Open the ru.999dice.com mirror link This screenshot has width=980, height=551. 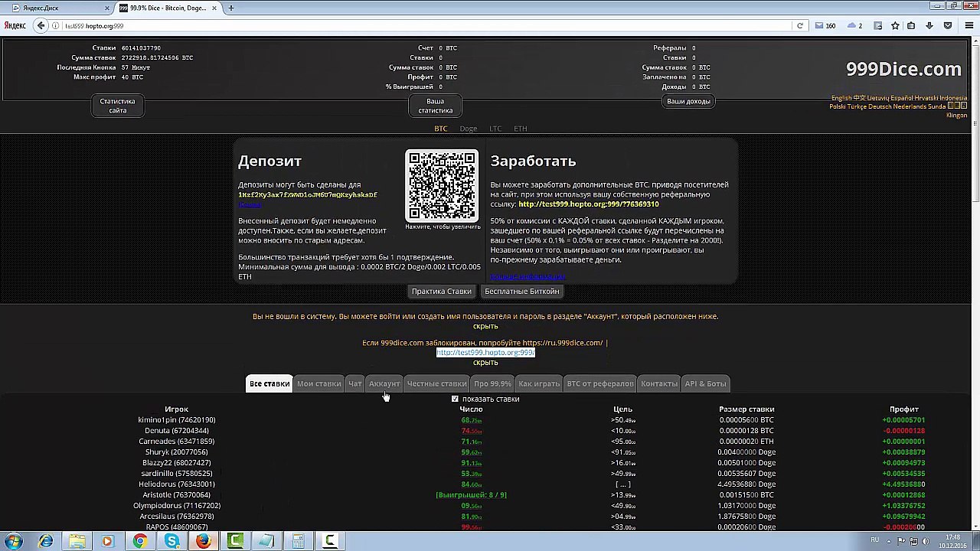(563, 343)
